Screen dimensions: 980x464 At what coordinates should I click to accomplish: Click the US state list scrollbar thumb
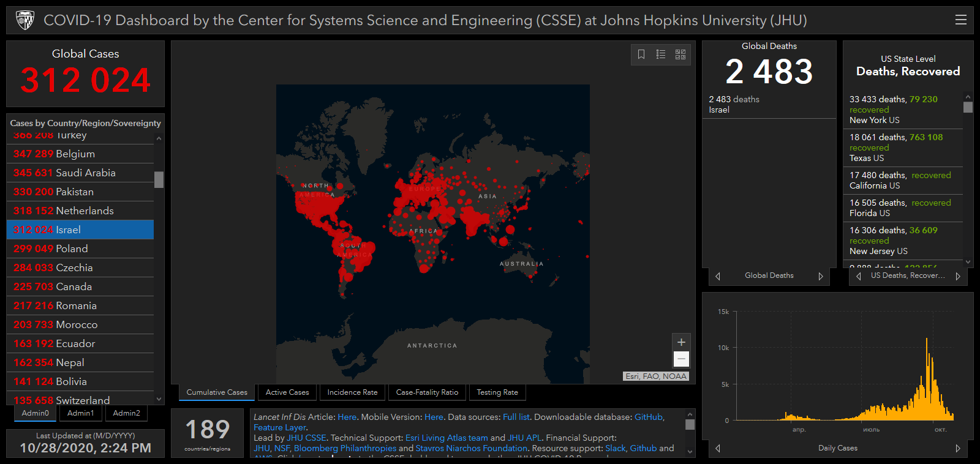(968, 107)
